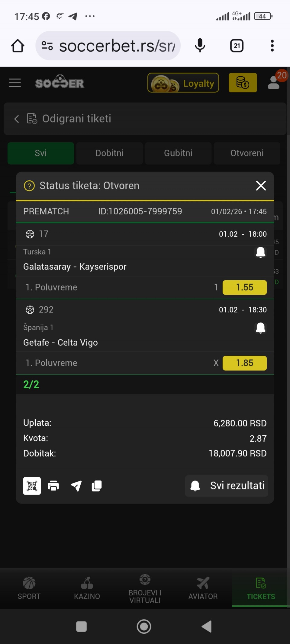Open the browser tab switcher

237,46
